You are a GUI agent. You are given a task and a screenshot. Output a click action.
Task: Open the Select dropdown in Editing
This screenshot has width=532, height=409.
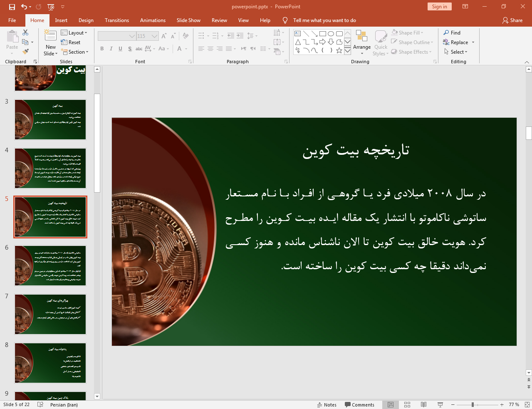[455, 52]
